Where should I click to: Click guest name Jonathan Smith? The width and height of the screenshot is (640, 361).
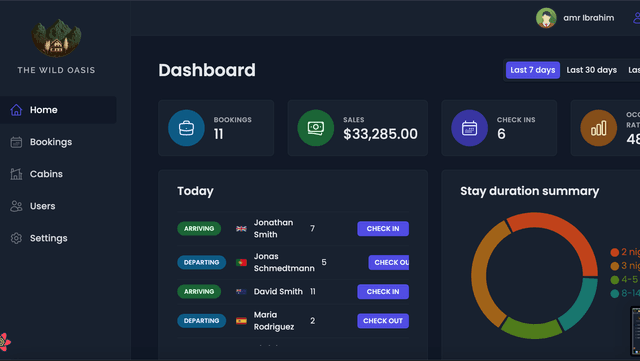pyautogui.click(x=273, y=229)
